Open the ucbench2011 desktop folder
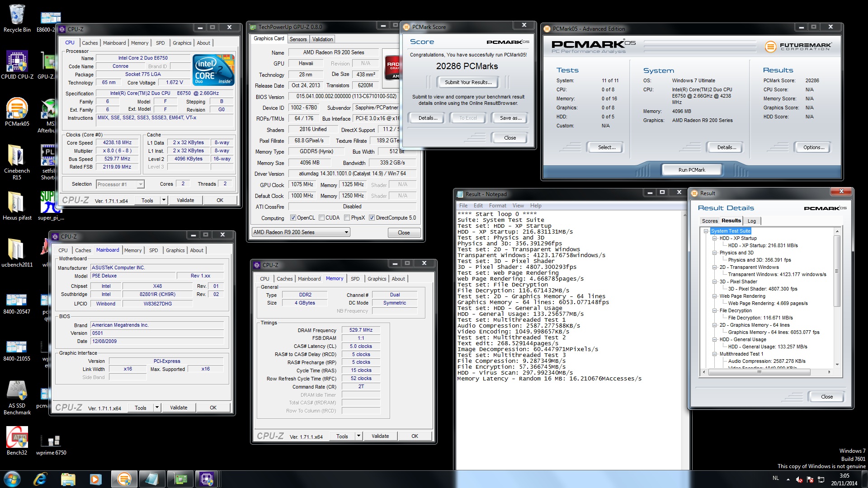Viewport: 868px width, 488px height. tap(17, 253)
